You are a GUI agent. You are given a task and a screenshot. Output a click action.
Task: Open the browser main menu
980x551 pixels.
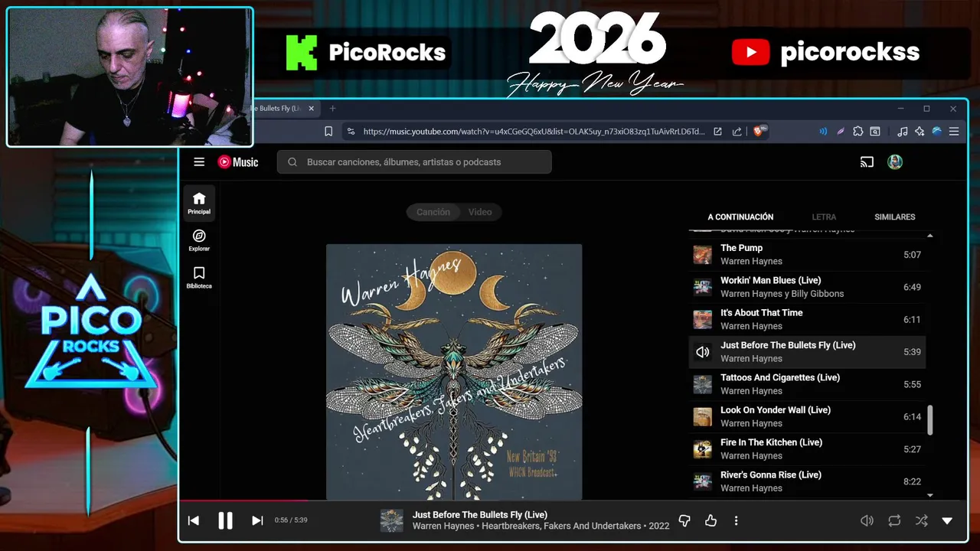tap(953, 132)
